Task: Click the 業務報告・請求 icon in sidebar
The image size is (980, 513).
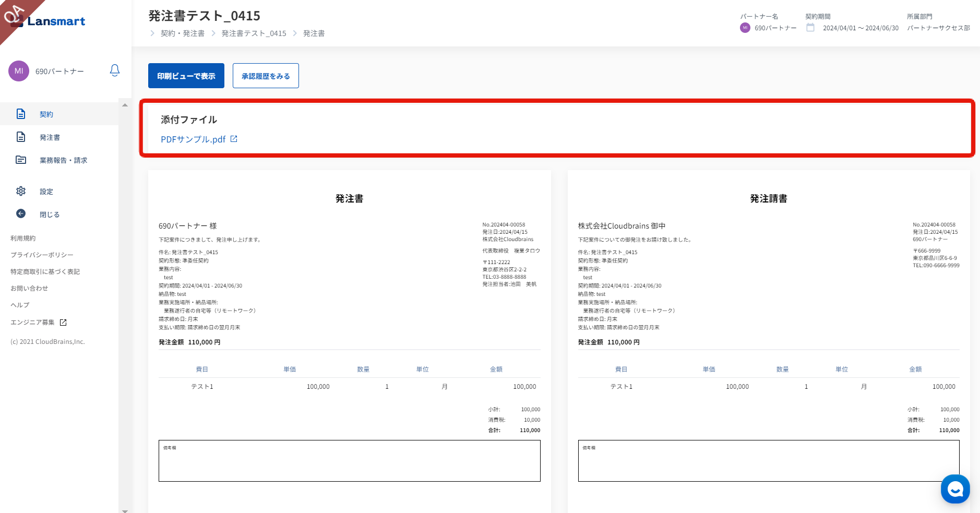Action: click(21, 160)
